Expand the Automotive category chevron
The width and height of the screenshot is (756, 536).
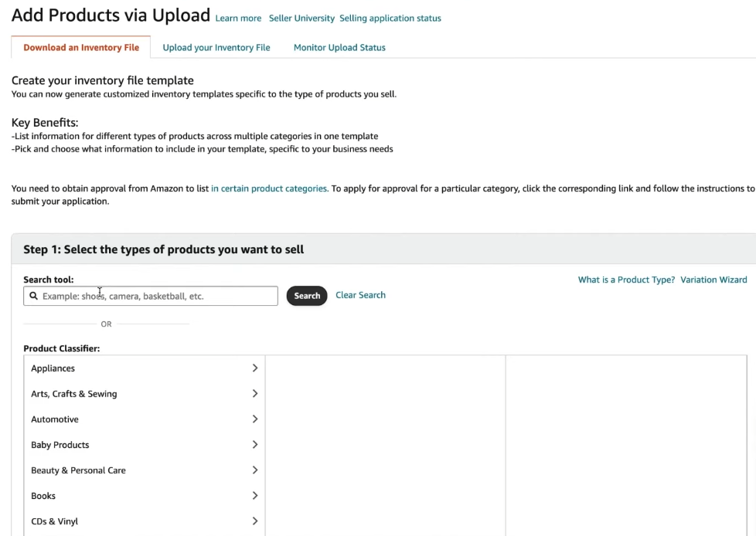pyautogui.click(x=255, y=419)
